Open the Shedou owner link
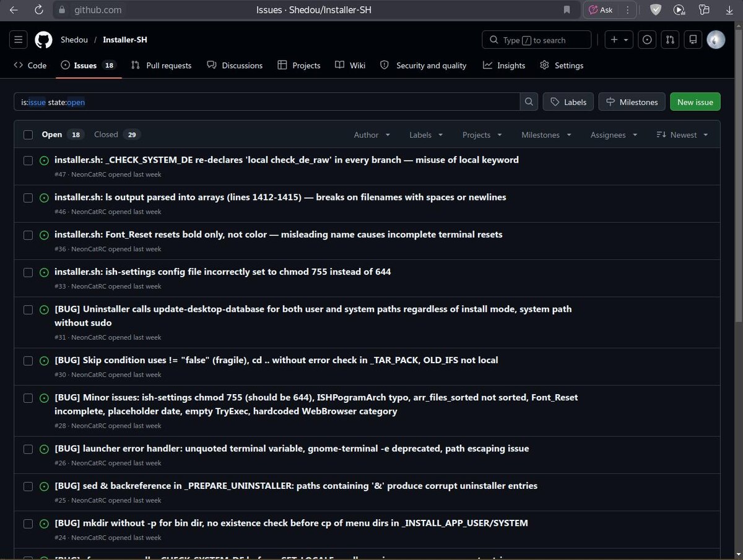Image resolution: width=743 pixels, height=560 pixels. pos(74,40)
